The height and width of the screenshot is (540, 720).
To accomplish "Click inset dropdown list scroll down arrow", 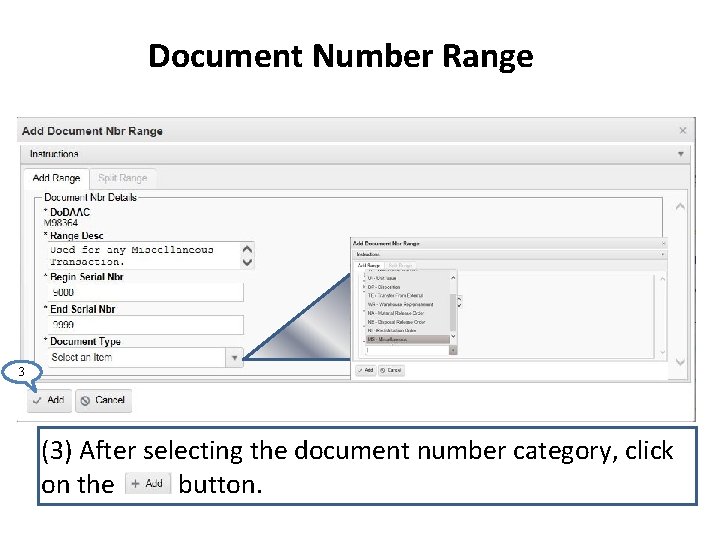I will tap(453, 337).
